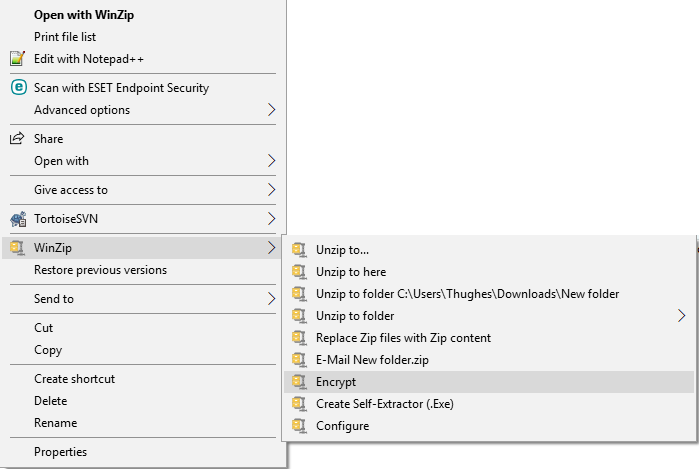Open the Give access to submenu
Viewport: 699px width, 469px height.
point(70,190)
